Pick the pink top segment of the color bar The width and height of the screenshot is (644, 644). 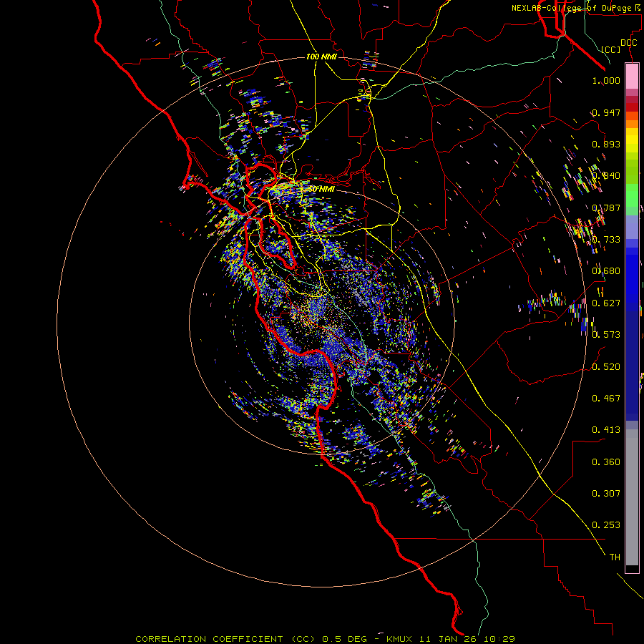632,77
